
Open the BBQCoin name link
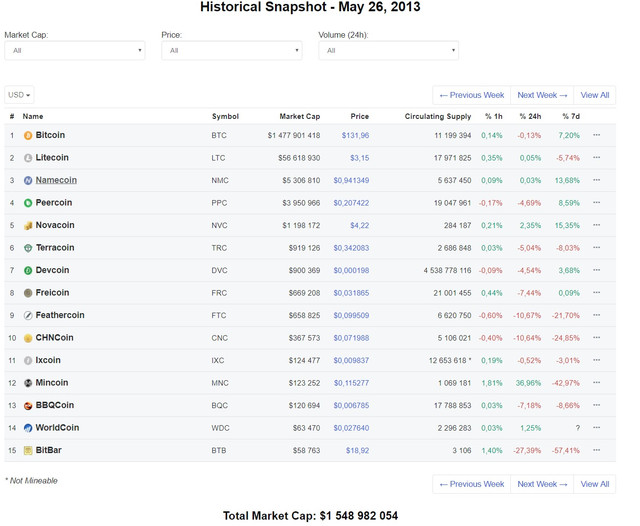coord(55,405)
